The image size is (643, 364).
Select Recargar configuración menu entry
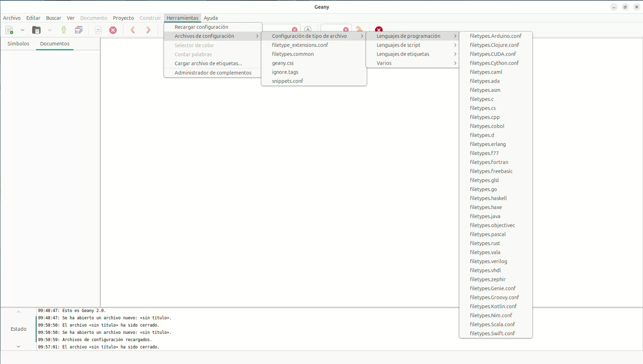[x=213, y=27]
